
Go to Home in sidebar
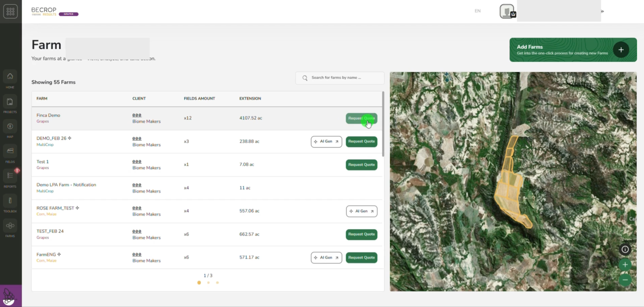pos(10,77)
